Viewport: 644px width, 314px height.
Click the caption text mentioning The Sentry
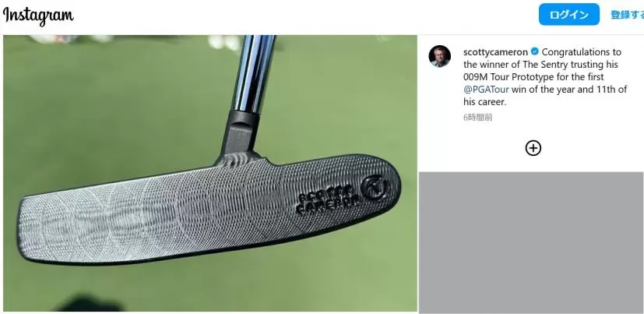tap(545, 77)
